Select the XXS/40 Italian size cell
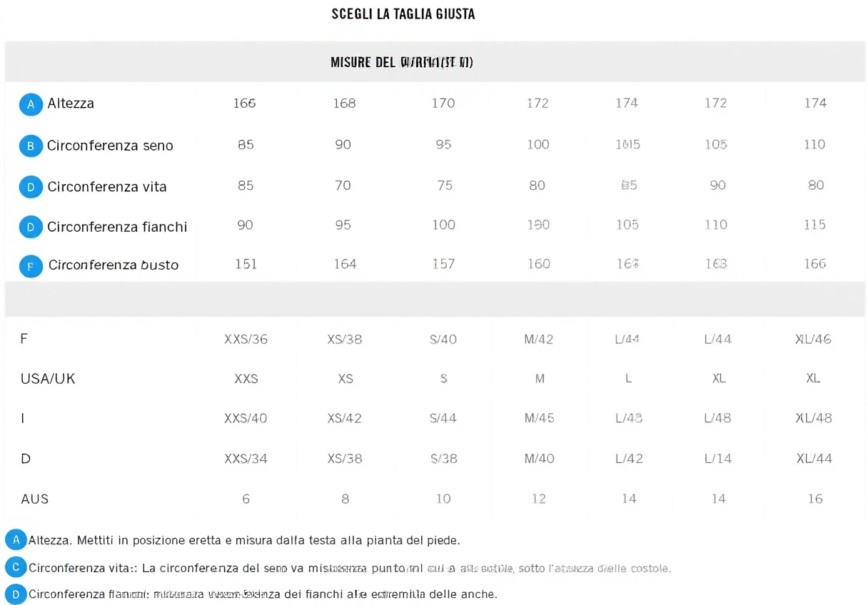This screenshot has height=605, width=868. point(246,418)
